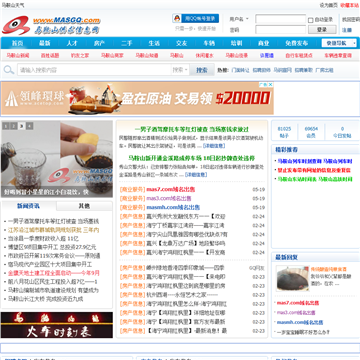
Task: Open the 领峰环球 crude oil ad banner
Action: (137, 98)
